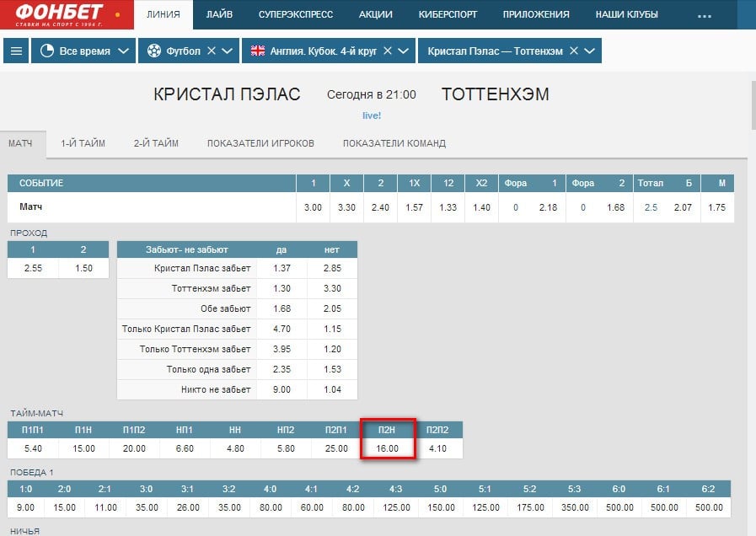The width and height of the screenshot is (756, 536).
Task: Expand the Футбол dropdown arrow
Action: (227, 51)
